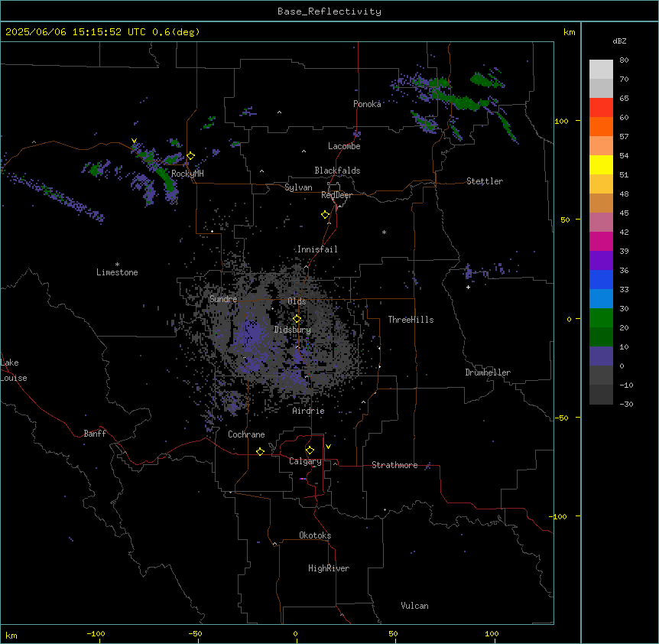Viewport: 659px width, 644px height.
Task: Click the yellow diamond marker beside RockyMH
Action: click(190, 156)
